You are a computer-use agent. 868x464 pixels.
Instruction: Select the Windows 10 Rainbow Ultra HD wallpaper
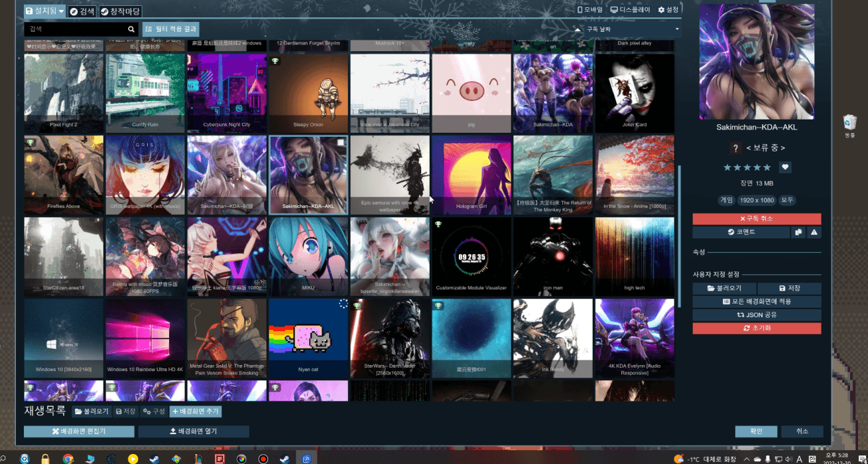[145, 339]
